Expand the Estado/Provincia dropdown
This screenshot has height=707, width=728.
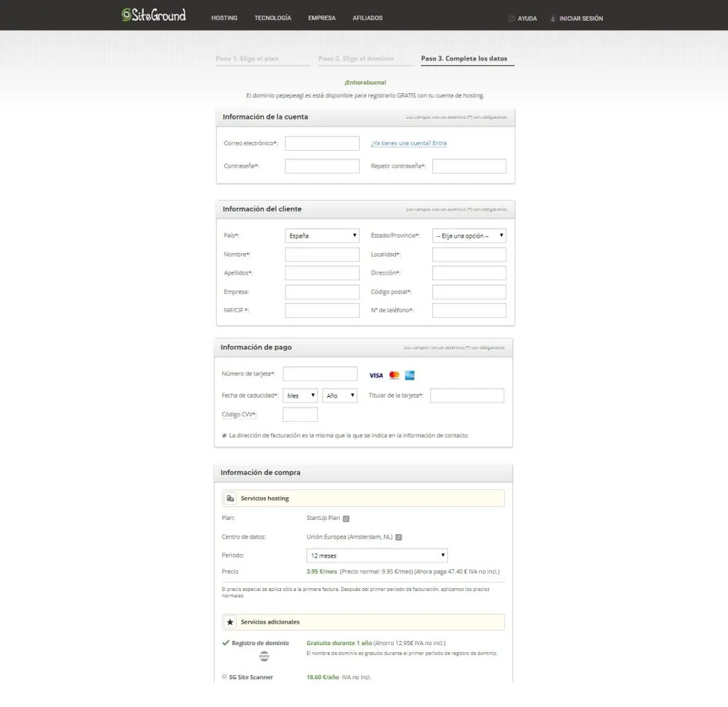469,235
